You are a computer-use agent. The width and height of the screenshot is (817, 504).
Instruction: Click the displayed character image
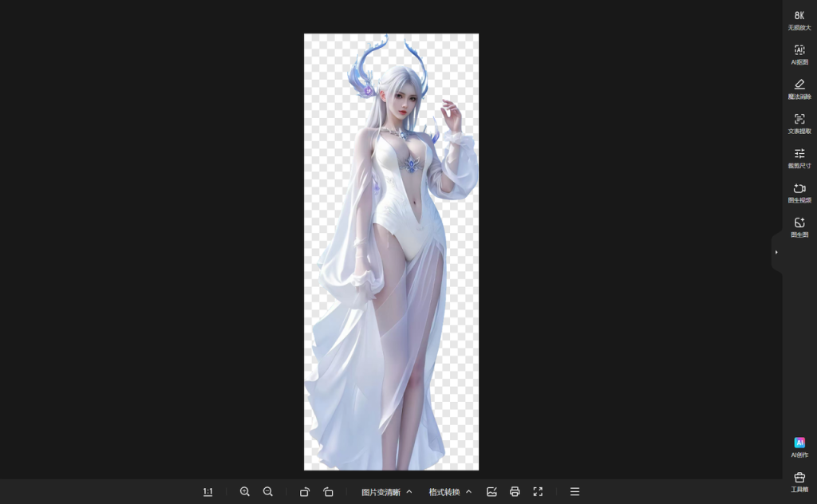pyautogui.click(x=391, y=252)
